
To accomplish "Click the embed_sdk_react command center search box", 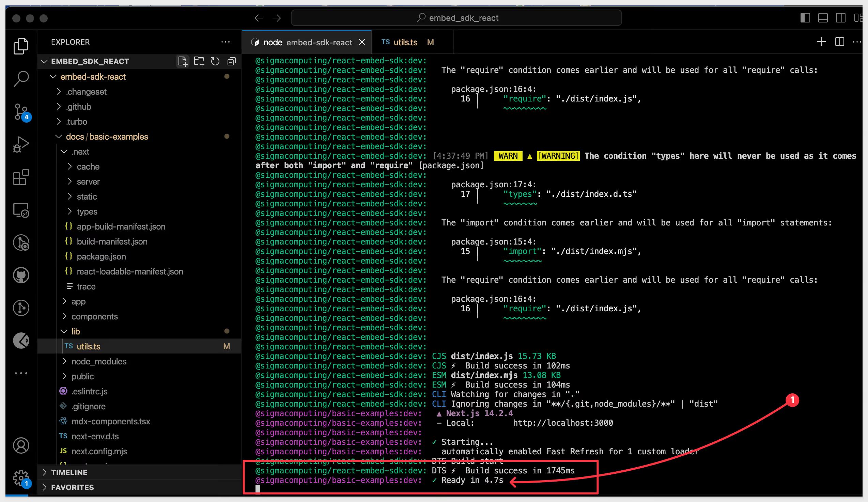I will tap(456, 18).
